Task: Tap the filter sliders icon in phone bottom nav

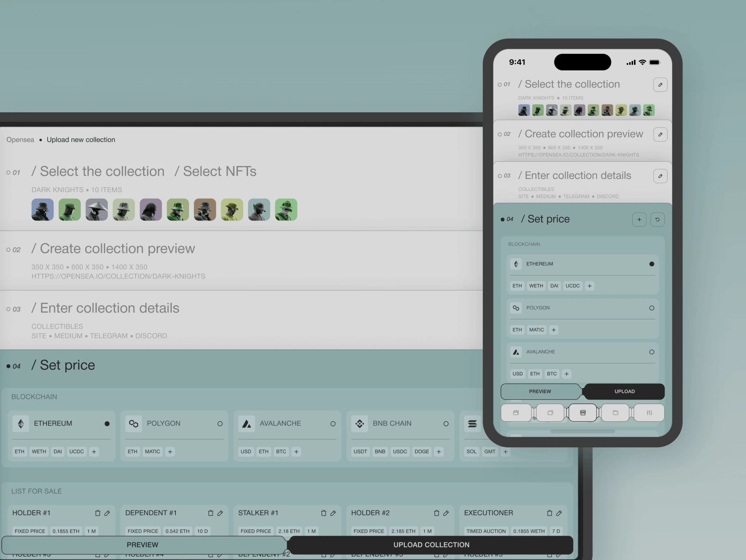Action: tap(649, 413)
